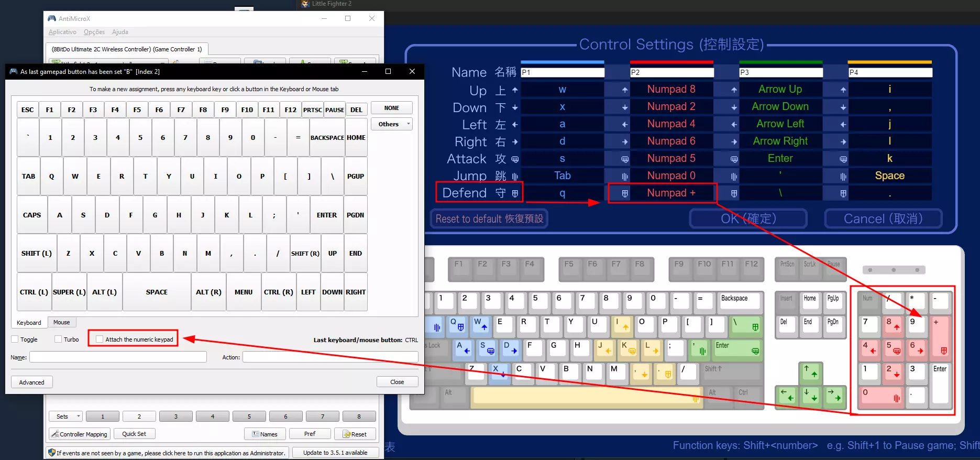The image size is (980, 460).
Task: Click the P1 name field in Control Settings
Action: pyautogui.click(x=563, y=72)
